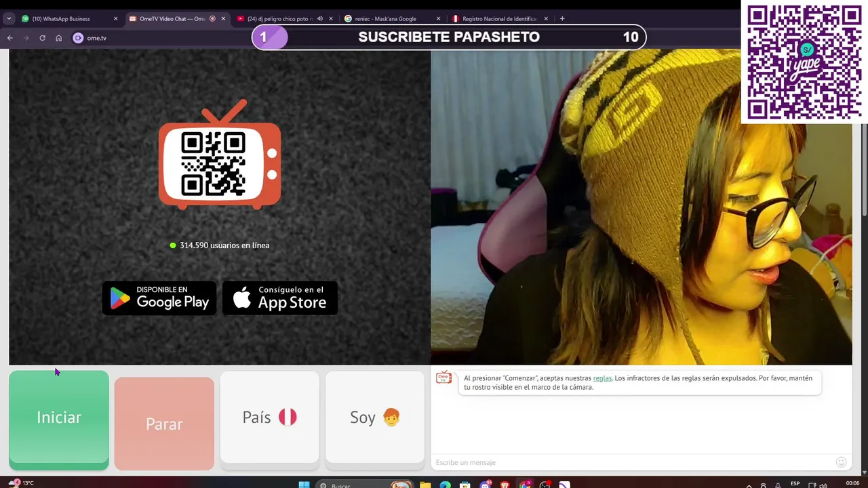Open the Google Play download badge
The width and height of the screenshot is (868, 488).
[x=159, y=298]
